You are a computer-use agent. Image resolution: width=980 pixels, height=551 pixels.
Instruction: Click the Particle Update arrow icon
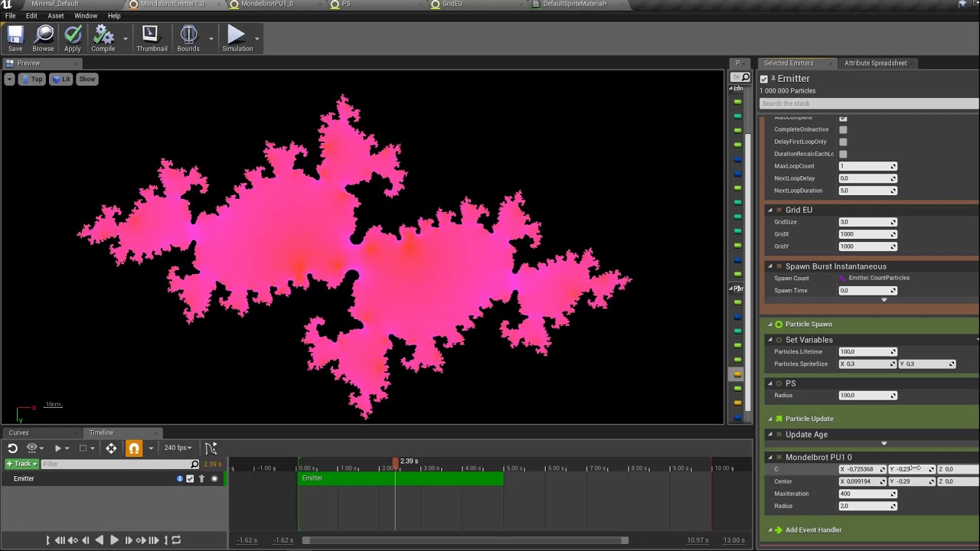[779, 419]
